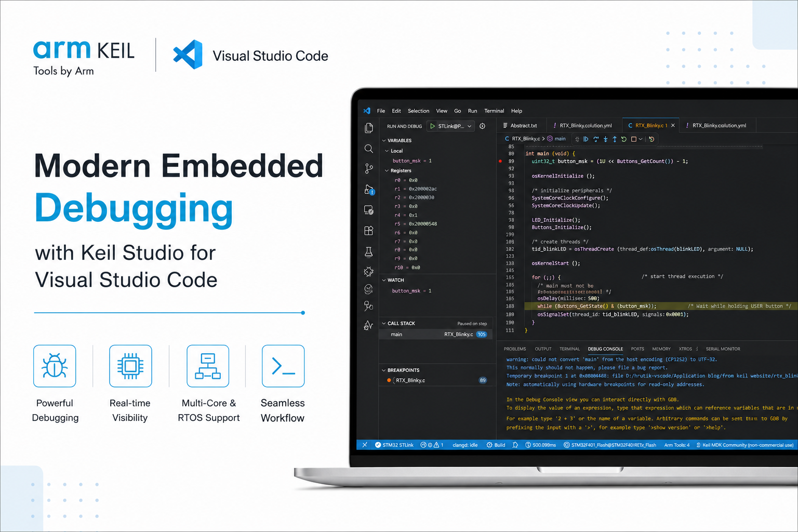Click Step Out in debug toolbar
798x532 pixels.
click(x=615, y=139)
